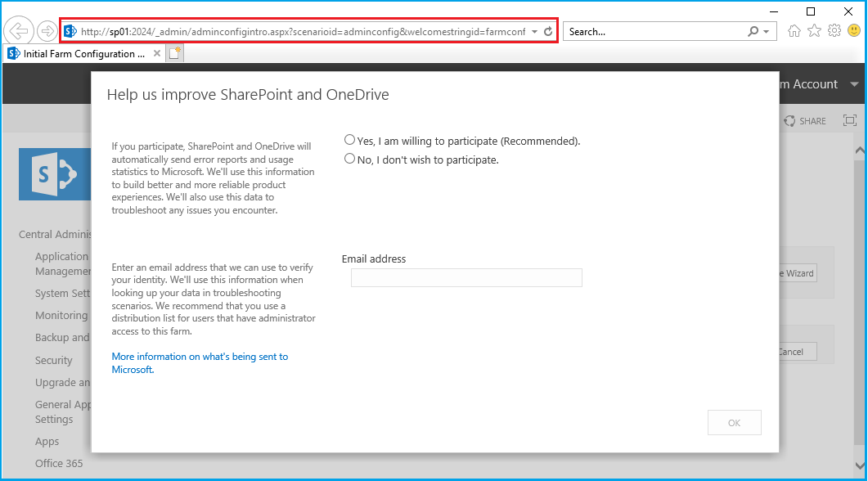Open a new browser tab
Viewport: 868px width, 481px height.
[x=175, y=54]
